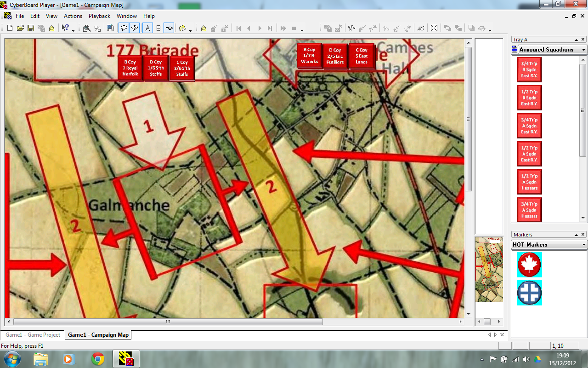Toggle the A side view button
This screenshot has width=588, height=368.
pyautogui.click(x=147, y=29)
